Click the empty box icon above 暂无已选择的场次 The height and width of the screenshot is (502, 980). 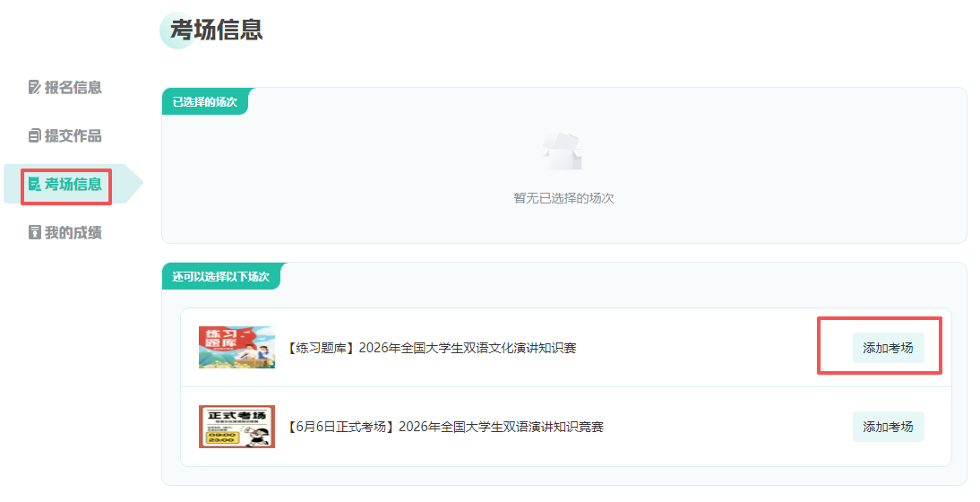[x=563, y=150]
